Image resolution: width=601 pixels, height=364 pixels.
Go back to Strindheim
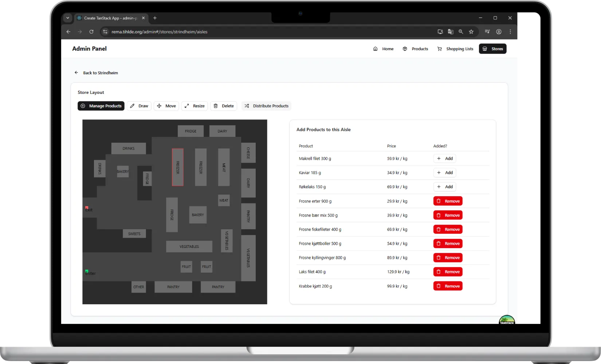[x=96, y=73]
